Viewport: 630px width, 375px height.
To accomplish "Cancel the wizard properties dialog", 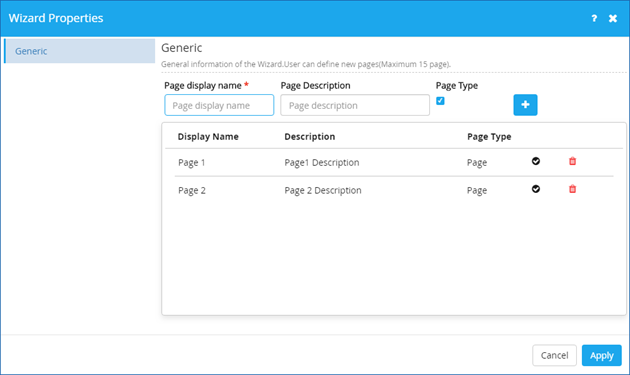I will (554, 355).
